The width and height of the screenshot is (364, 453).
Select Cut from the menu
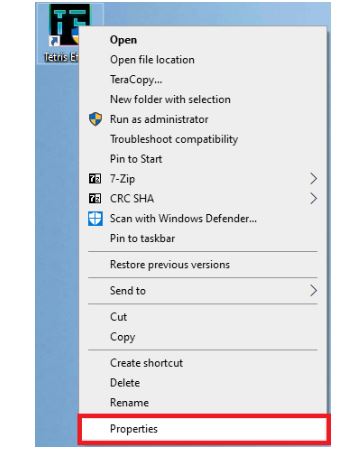(118, 317)
